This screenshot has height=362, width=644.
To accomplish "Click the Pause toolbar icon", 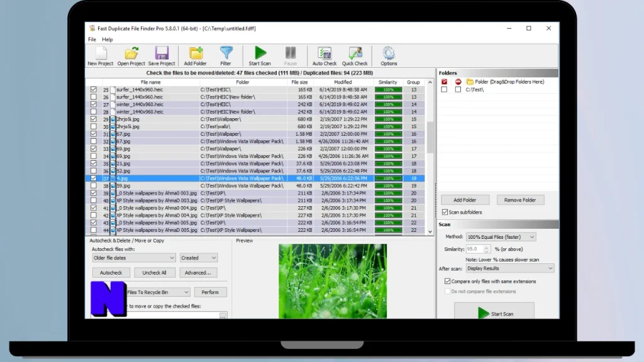I will 291,53.
